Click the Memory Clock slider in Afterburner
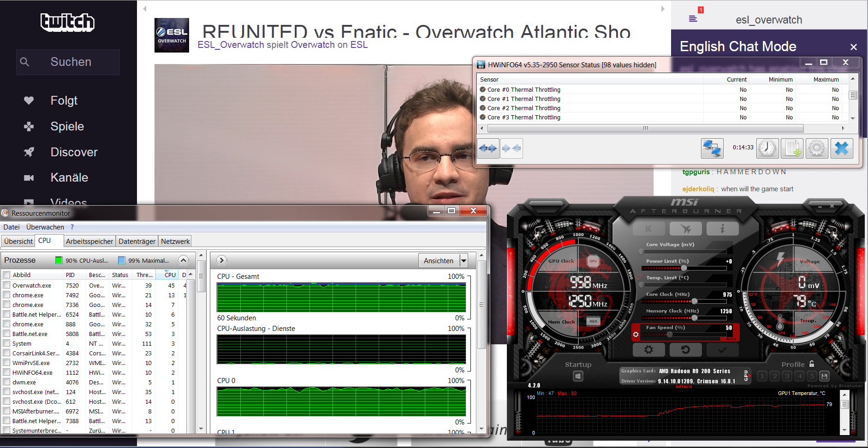Screen dimensions: 868x448 (684, 318)
